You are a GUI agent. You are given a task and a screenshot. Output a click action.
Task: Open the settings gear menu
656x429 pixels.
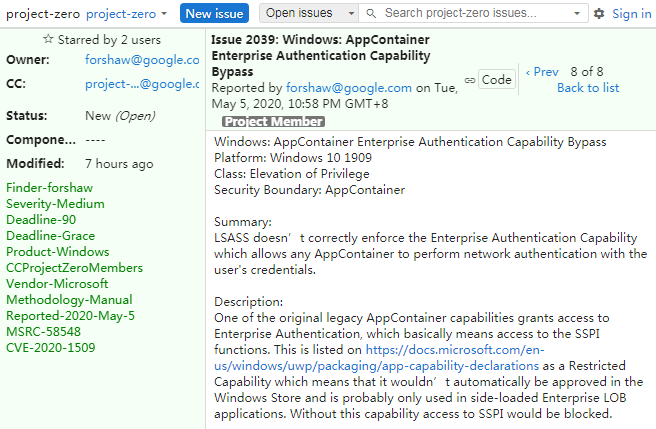(x=599, y=14)
